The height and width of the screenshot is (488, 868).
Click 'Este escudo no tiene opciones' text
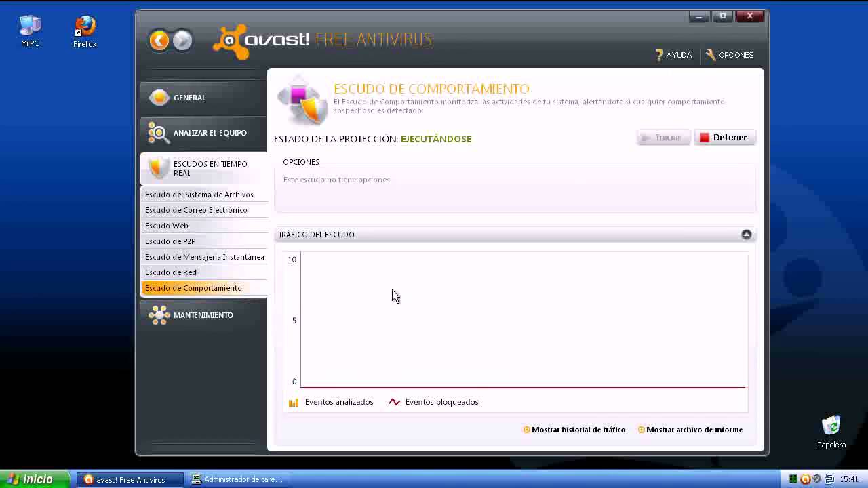click(x=336, y=180)
